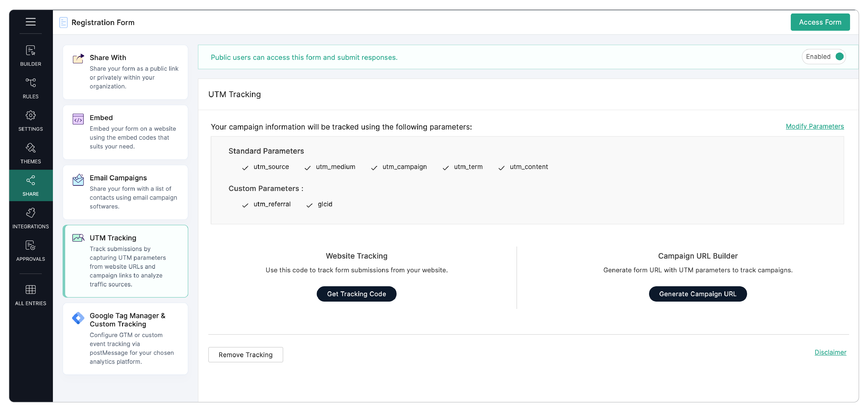The image size is (868, 412).
Task: Open Approvals sidebar icon
Action: click(x=31, y=245)
